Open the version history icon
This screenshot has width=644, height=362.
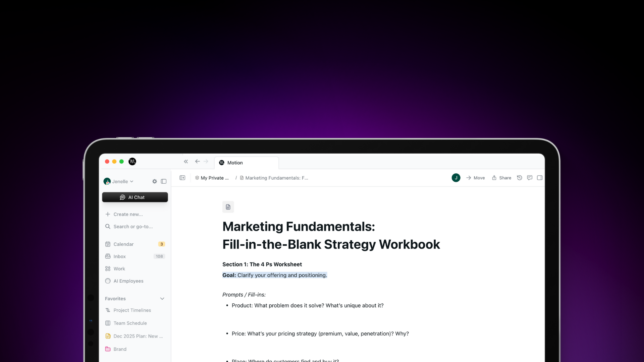point(519,178)
